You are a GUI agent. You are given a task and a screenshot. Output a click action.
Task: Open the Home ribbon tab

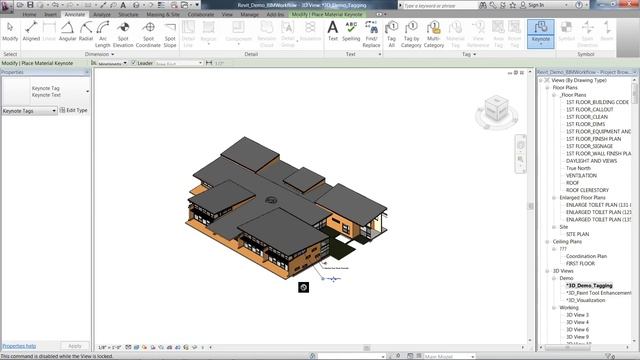29,14
